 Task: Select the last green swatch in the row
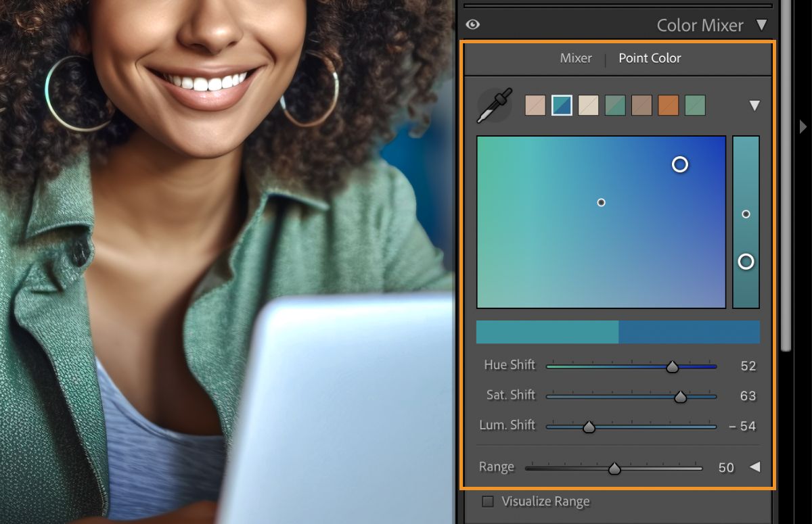[x=696, y=105]
